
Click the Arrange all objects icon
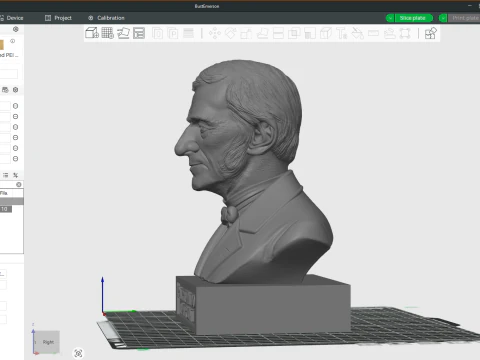pyautogui.click(x=139, y=33)
